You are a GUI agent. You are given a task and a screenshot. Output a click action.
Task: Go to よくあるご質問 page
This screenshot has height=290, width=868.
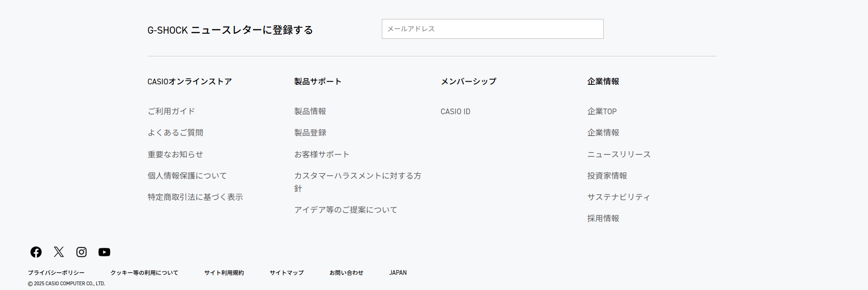(x=175, y=133)
